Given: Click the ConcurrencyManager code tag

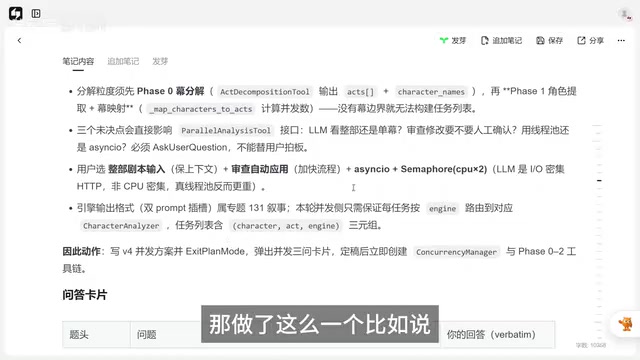Looking at the screenshot, I should [x=456, y=252].
